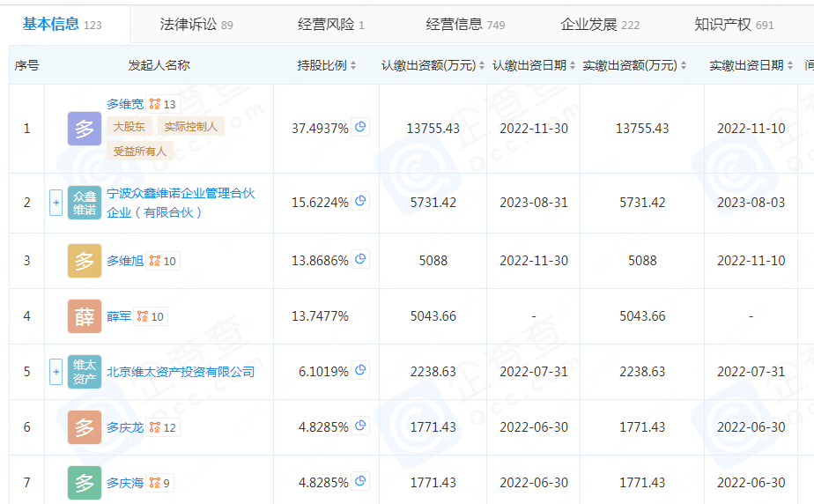Viewport: 814px width, 504px height.
Task: Click 多维旭 related-companies badge 10
Action: (x=163, y=261)
